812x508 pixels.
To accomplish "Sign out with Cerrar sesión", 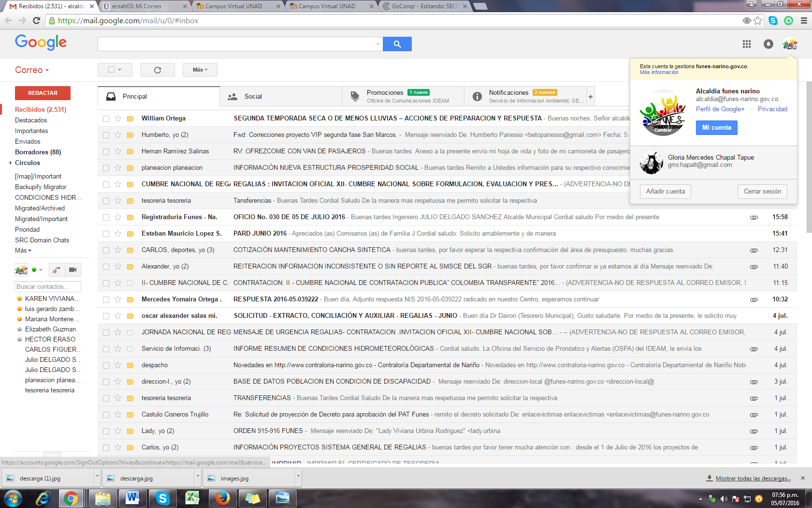I will (762, 192).
